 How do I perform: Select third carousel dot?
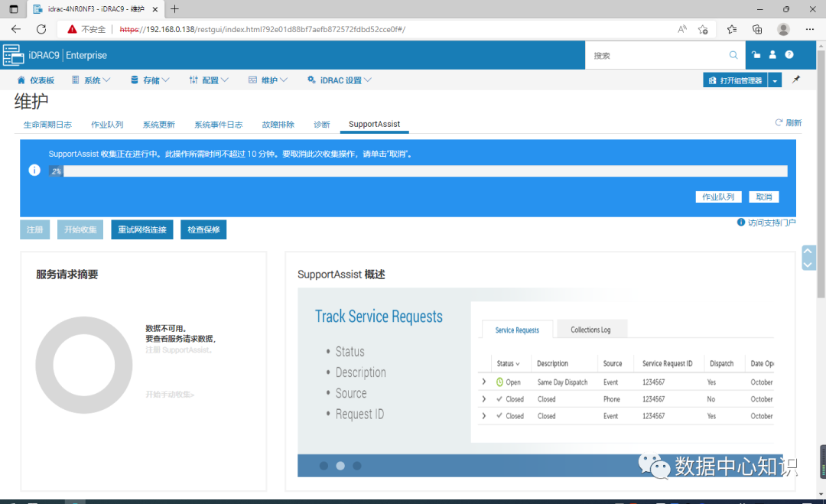point(357,466)
